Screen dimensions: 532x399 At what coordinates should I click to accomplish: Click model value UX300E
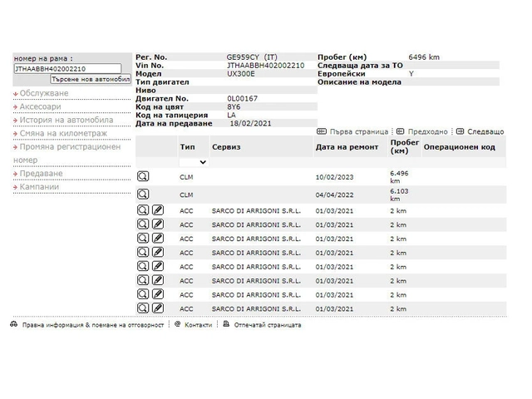pos(240,74)
